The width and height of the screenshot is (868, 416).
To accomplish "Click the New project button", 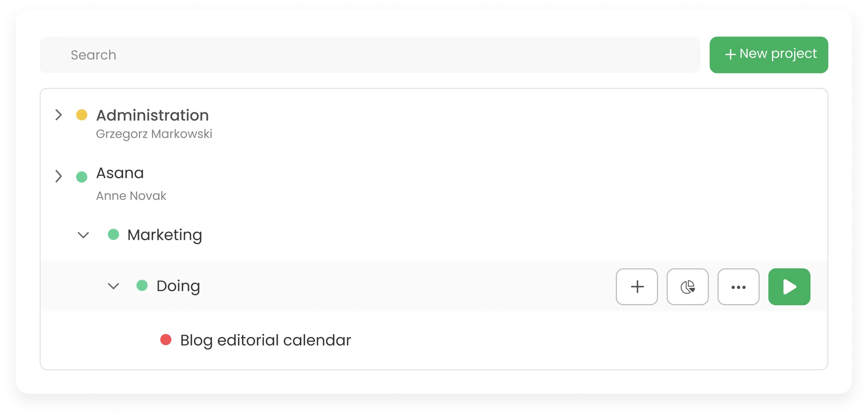I will point(768,55).
